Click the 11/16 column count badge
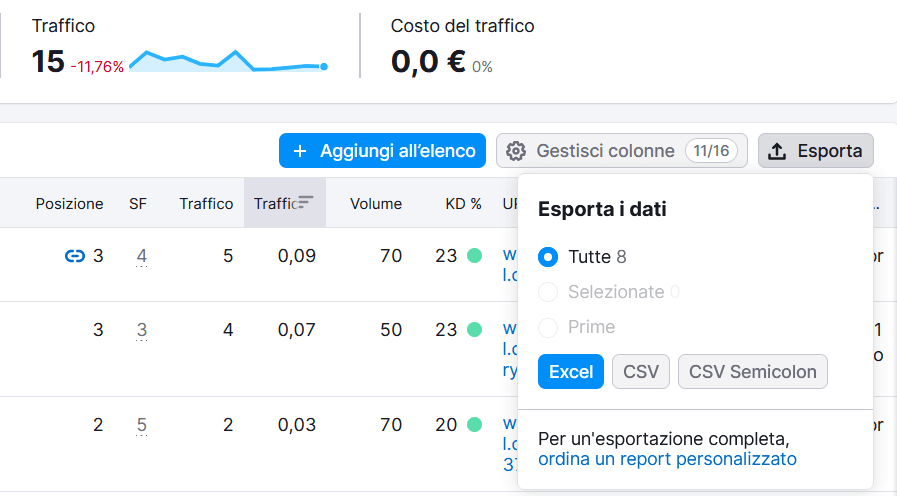897x496 pixels. coord(711,151)
